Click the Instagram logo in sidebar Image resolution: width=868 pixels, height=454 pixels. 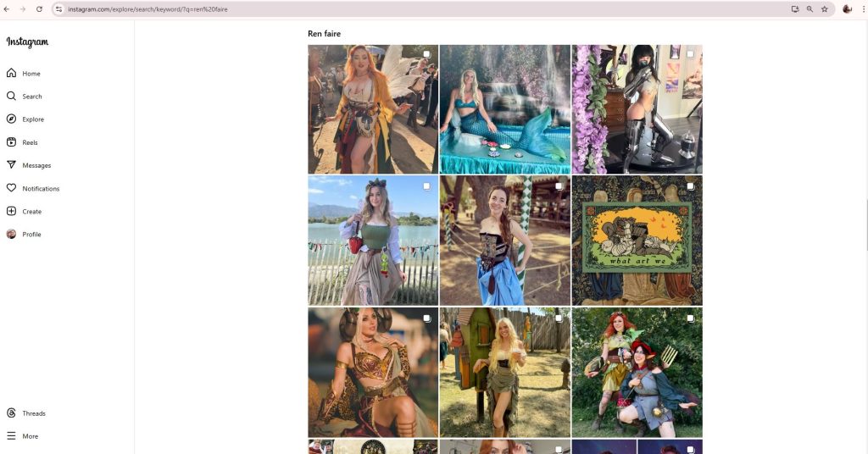(27, 42)
